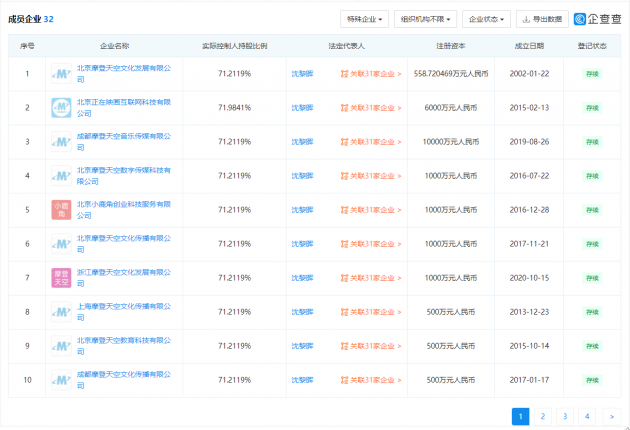Go to page 2 of results

coord(543,416)
